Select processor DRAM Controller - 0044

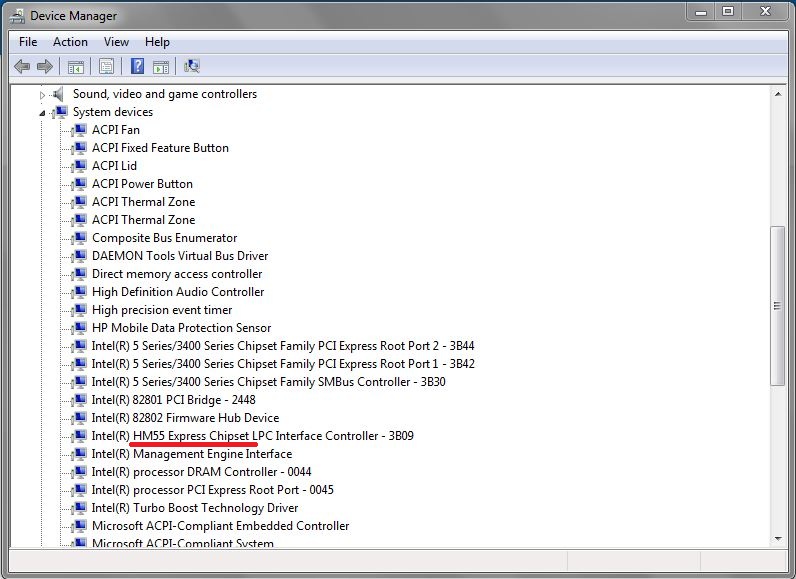click(x=202, y=472)
